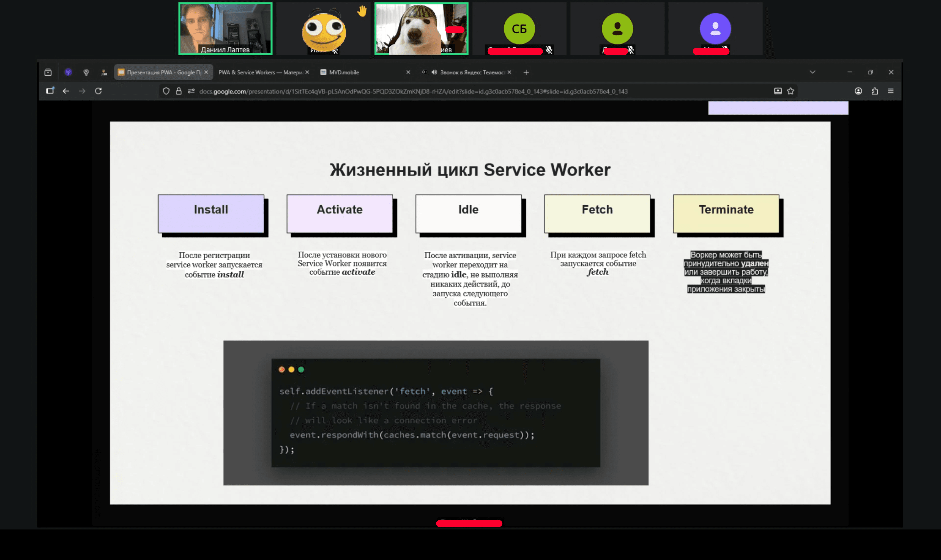The image size is (941, 560).
Task: Click the install-app icon in address bar
Action: click(x=778, y=91)
